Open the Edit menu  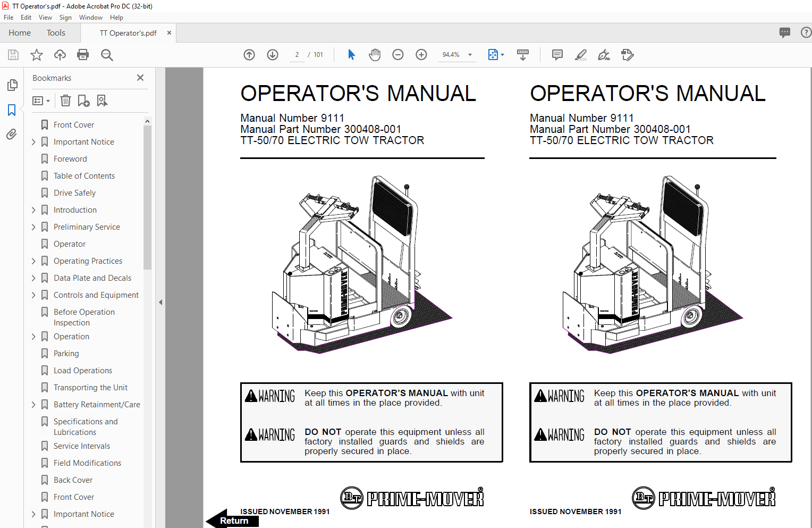(26, 18)
